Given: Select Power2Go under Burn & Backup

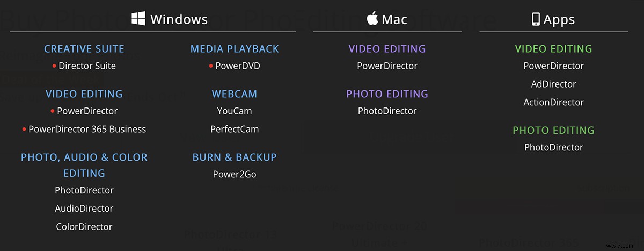Looking at the screenshot, I should click(x=235, y=175).
